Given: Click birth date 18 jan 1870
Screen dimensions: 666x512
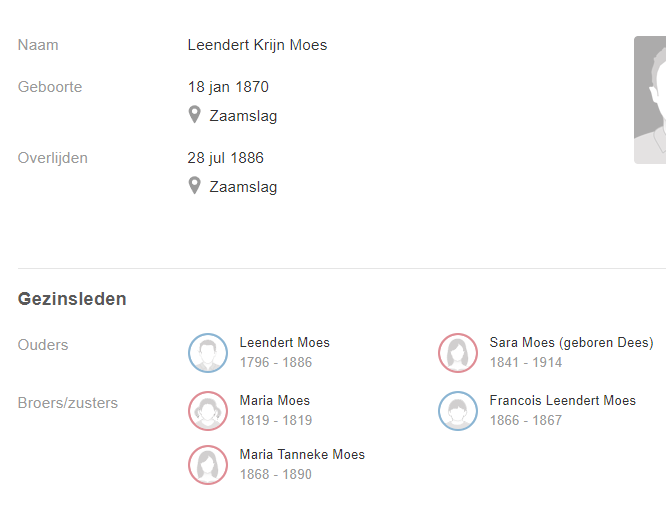Looking at the screenshot, I should pos(228,87).
